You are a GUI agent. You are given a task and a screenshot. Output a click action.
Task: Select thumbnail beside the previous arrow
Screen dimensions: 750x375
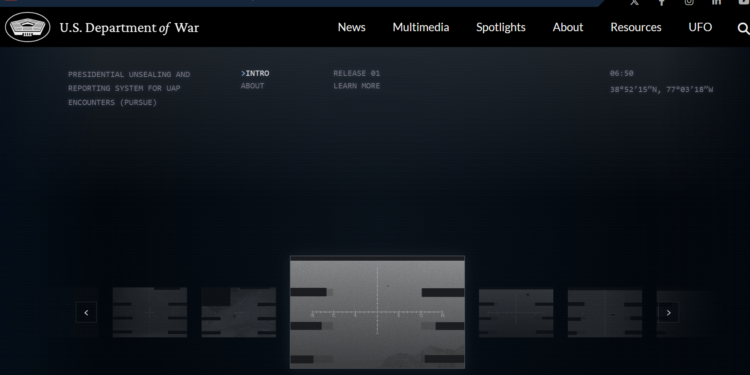click(x=150, y=312)
